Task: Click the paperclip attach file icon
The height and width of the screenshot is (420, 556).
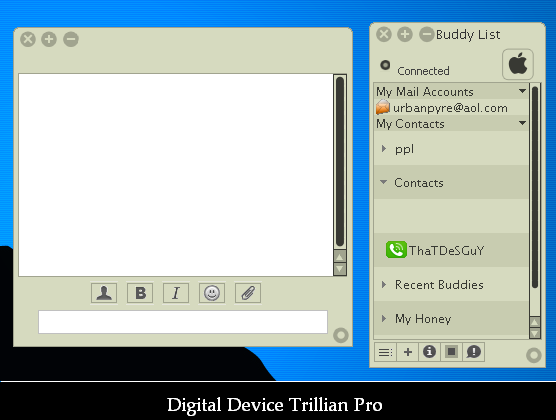Action: (x=248, y=293)
